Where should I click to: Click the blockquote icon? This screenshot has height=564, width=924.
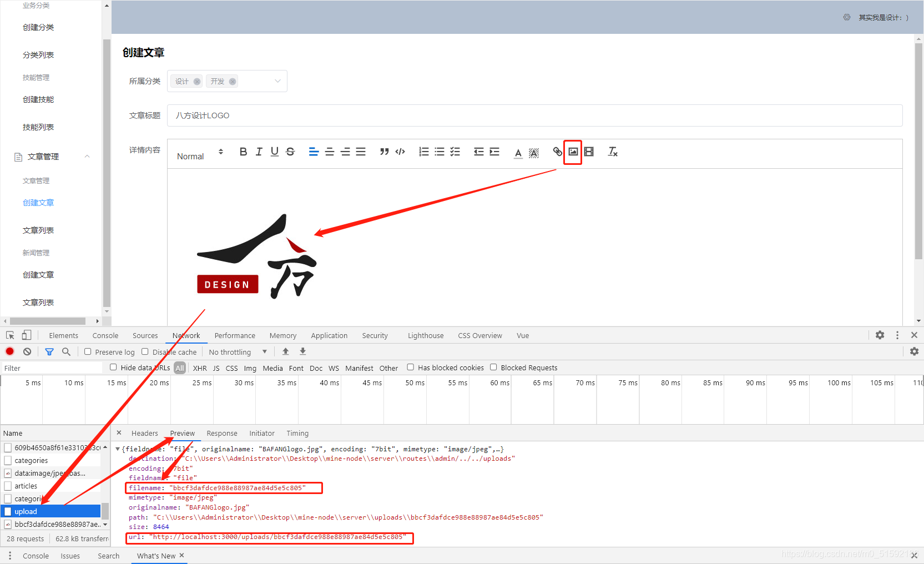384,152
